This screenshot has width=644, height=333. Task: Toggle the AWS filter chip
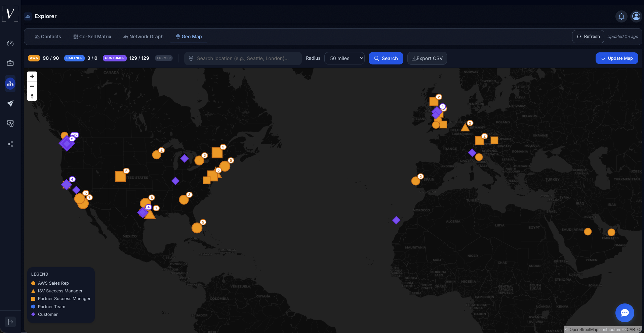coord(34,58)
